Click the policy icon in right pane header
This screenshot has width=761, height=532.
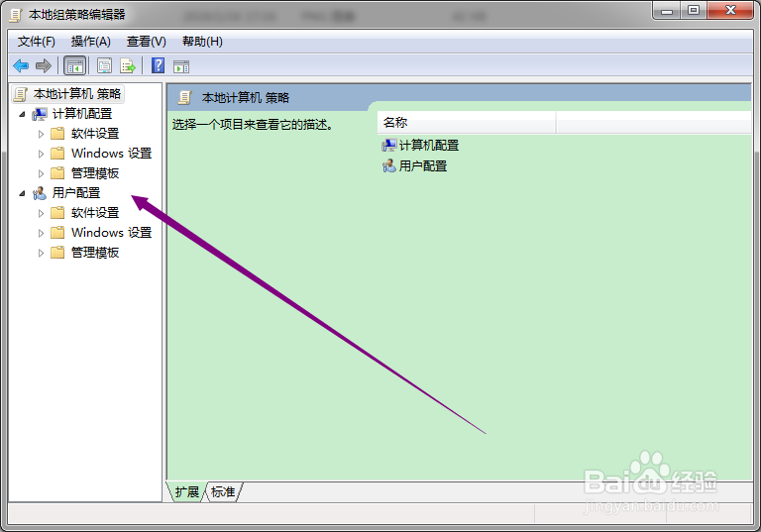point(185,97)
